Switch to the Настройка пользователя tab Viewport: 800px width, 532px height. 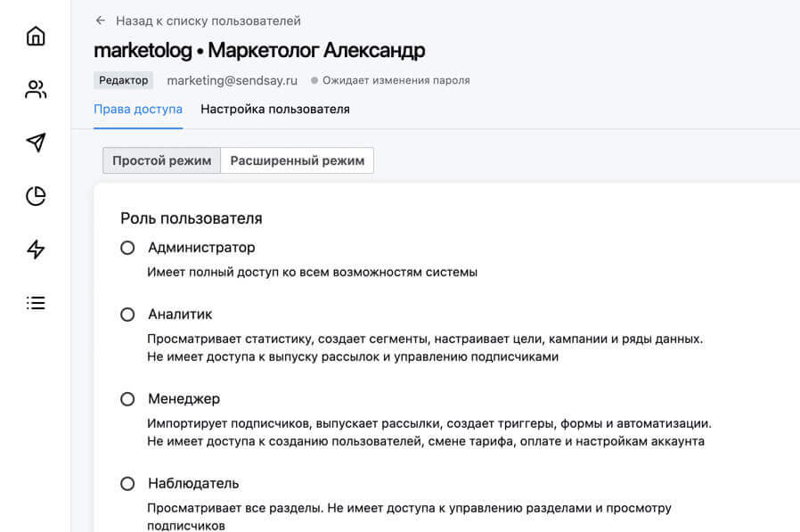pos(277,108)
